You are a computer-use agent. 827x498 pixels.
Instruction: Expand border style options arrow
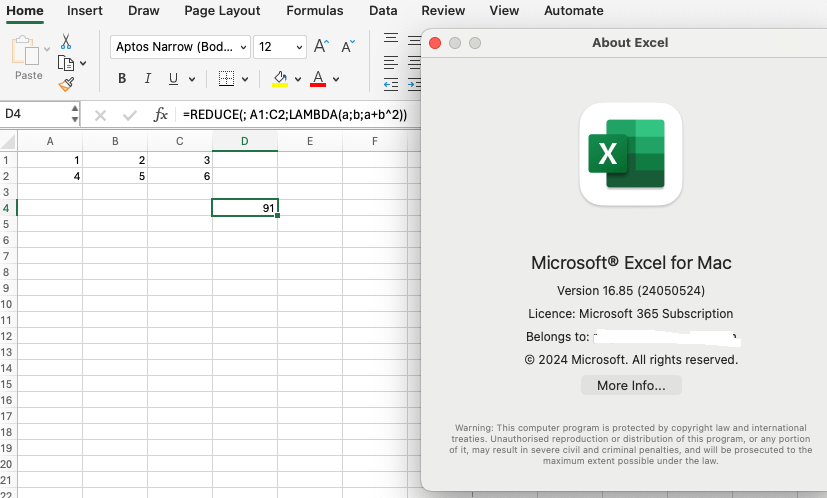(245, 79)
